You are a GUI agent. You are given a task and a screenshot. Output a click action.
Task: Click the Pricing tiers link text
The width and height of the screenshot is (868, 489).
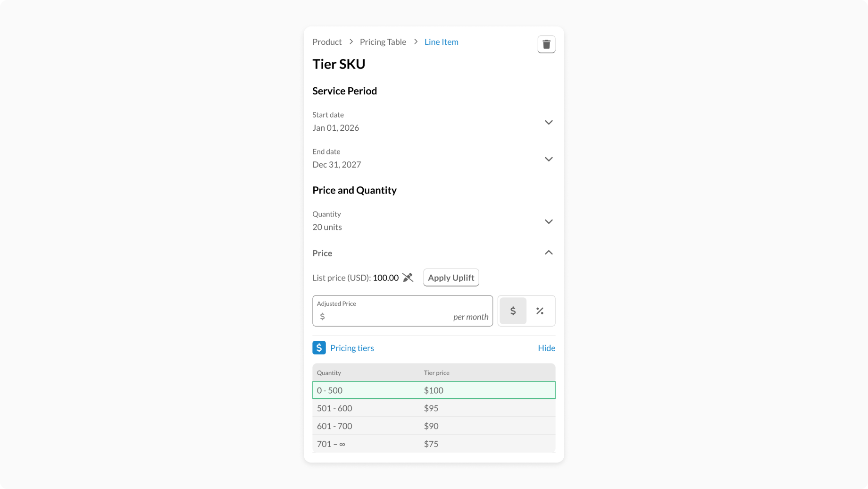click(x=352, y=348)
